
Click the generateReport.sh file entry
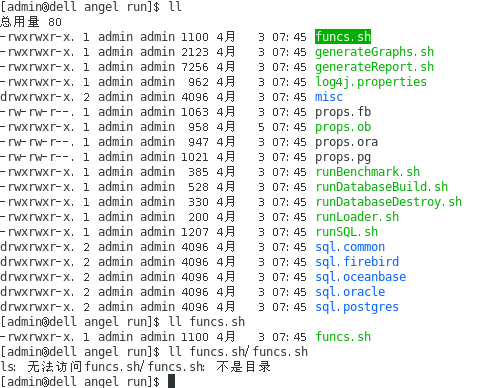coord(375,67)
